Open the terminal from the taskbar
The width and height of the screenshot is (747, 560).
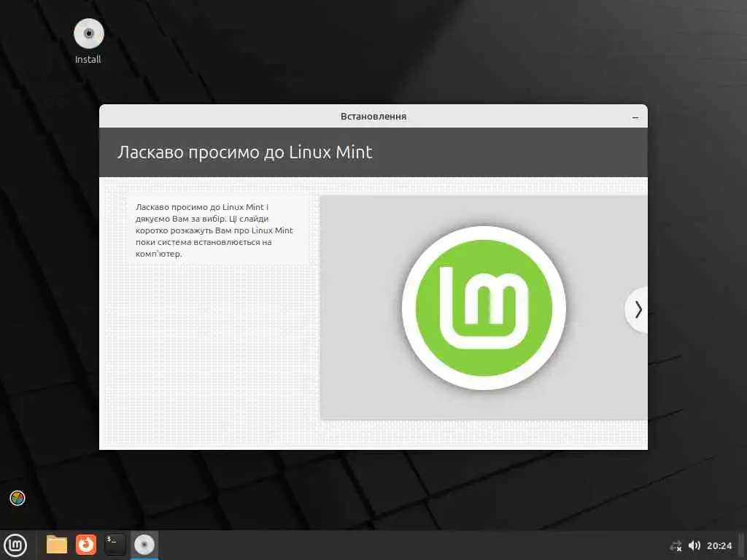coord(115,545)
